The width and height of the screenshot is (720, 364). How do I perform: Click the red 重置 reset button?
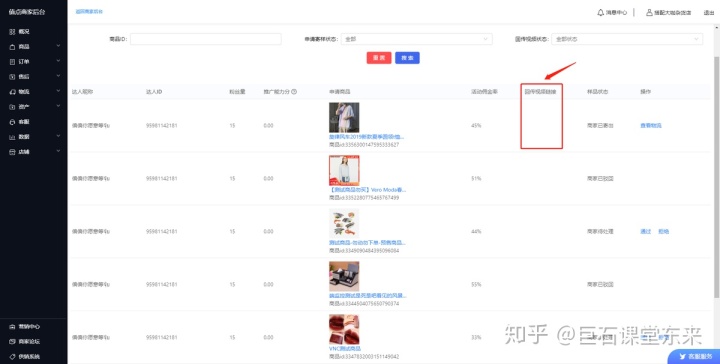pyautogui.click(x=379, y=58)
